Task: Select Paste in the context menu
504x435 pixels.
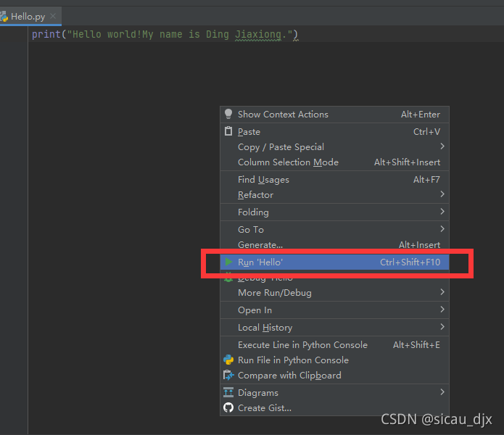Action: click(334, 132)
